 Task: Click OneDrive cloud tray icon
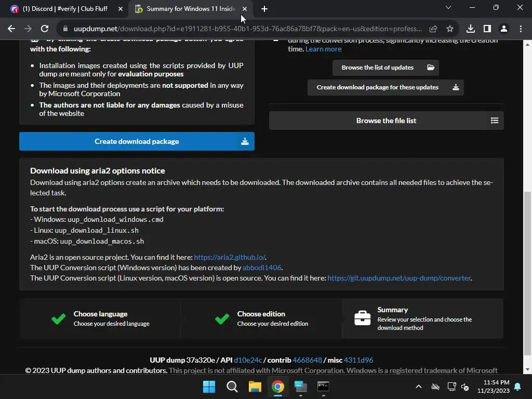[x=435, y=387]
